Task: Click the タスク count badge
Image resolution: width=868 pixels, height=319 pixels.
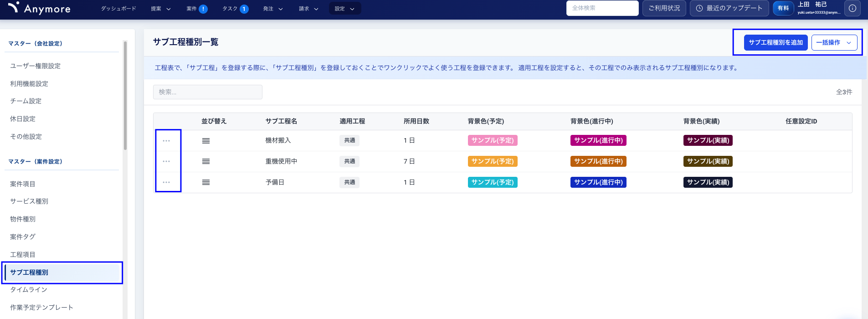Action: coord(244,9)
